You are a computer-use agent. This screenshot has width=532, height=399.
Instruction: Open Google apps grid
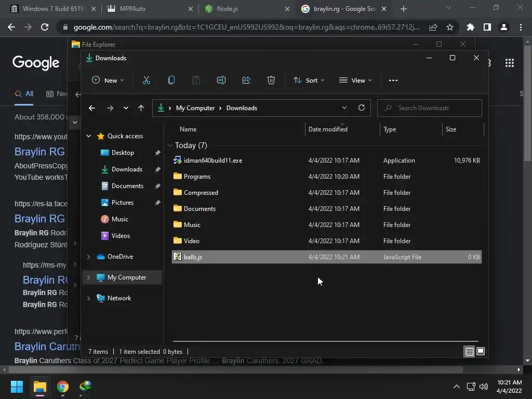(x=509, y=63)
